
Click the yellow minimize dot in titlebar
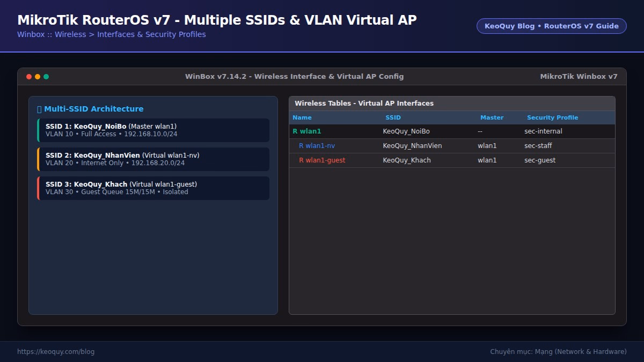38,77
